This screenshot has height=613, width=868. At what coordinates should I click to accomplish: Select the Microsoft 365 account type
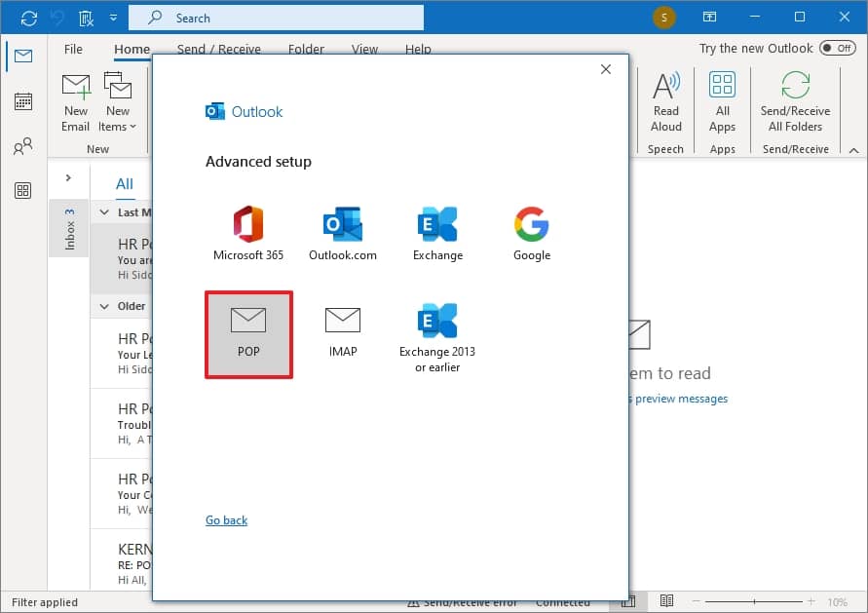[x=248, y=234]
